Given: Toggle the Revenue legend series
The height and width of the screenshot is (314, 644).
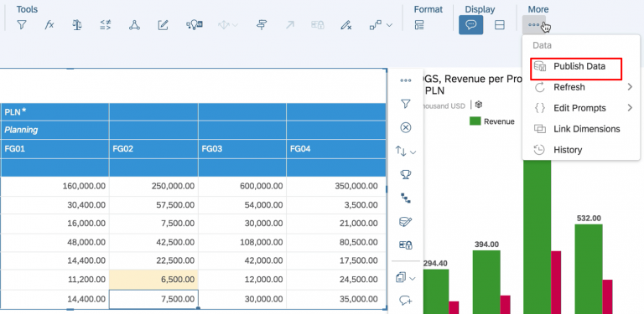Looking at the screenshot, I should tap(492, 121).
